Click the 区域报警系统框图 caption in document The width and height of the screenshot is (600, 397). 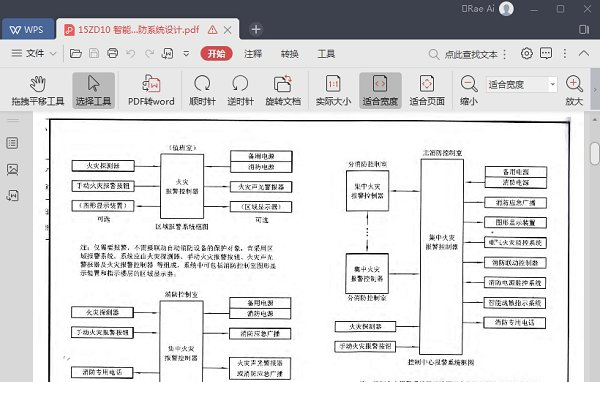click(x=182, y=227)
